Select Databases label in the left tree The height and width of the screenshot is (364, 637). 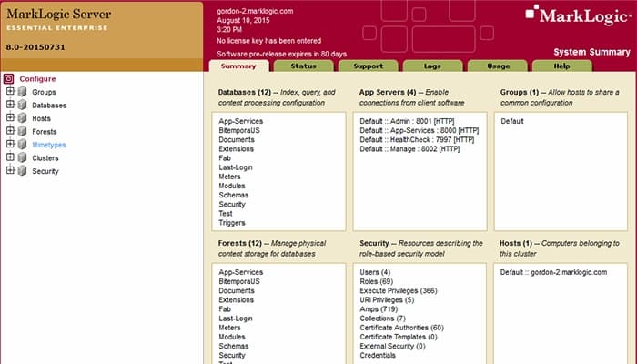49,106
